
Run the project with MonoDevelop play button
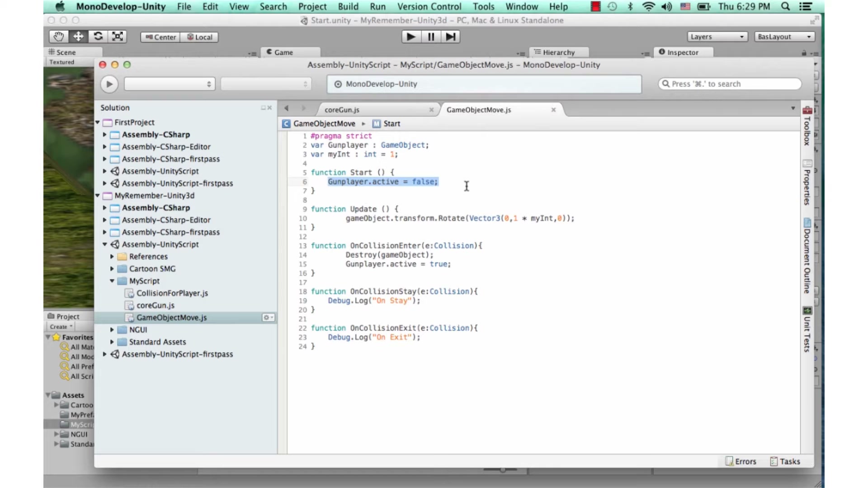point(109,84)
